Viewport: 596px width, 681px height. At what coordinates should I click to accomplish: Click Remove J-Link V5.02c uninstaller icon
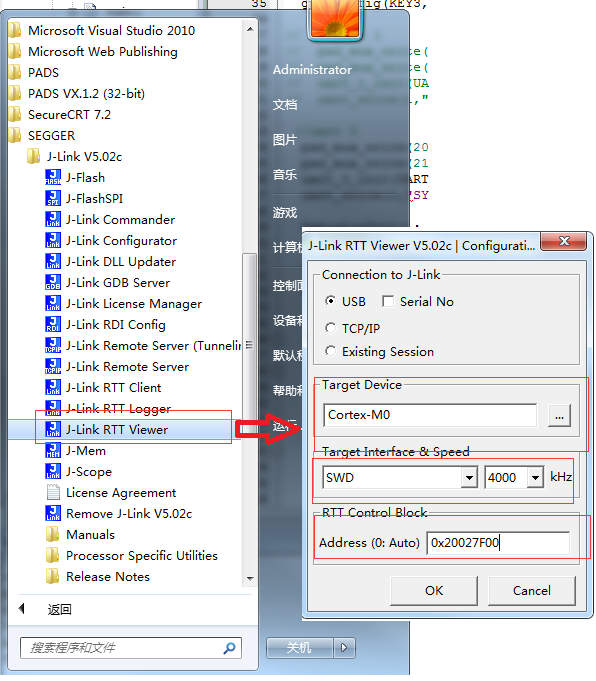coord(53,513)
